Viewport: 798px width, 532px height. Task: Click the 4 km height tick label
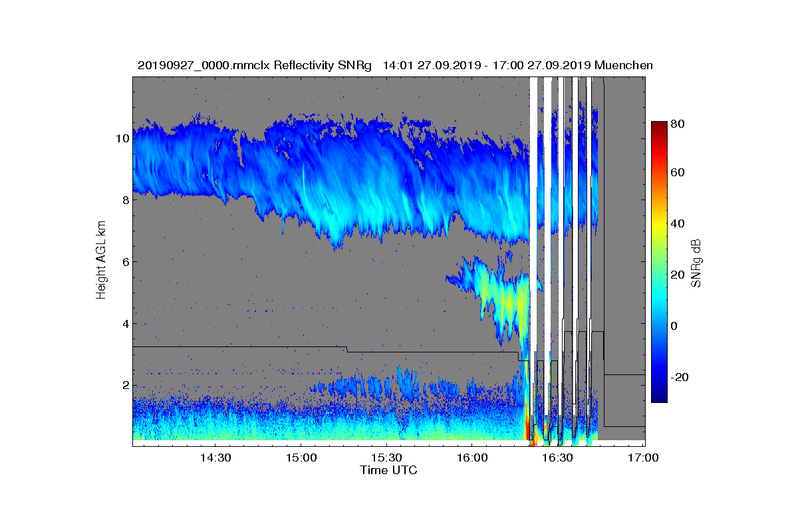(125, 324)
